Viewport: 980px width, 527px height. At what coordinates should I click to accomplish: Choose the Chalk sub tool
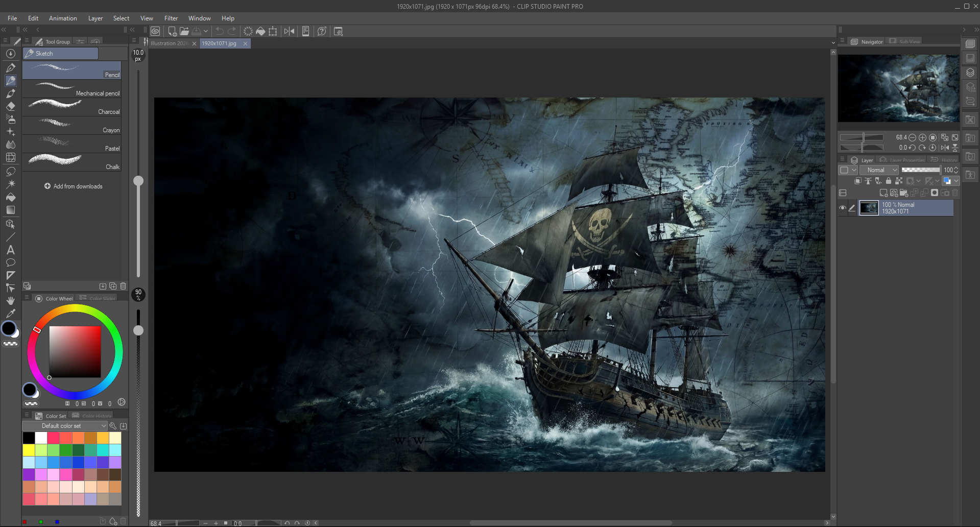tap(72, 162)
